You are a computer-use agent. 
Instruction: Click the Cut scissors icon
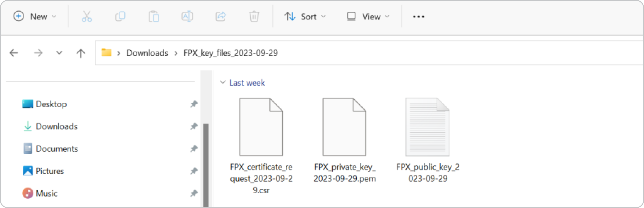(x=87, y=16)
